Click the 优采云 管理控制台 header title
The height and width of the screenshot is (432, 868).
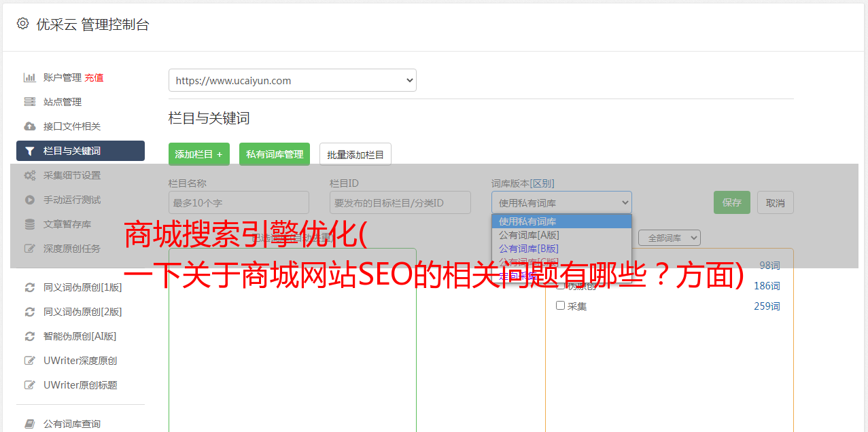(x=92, y=24)
